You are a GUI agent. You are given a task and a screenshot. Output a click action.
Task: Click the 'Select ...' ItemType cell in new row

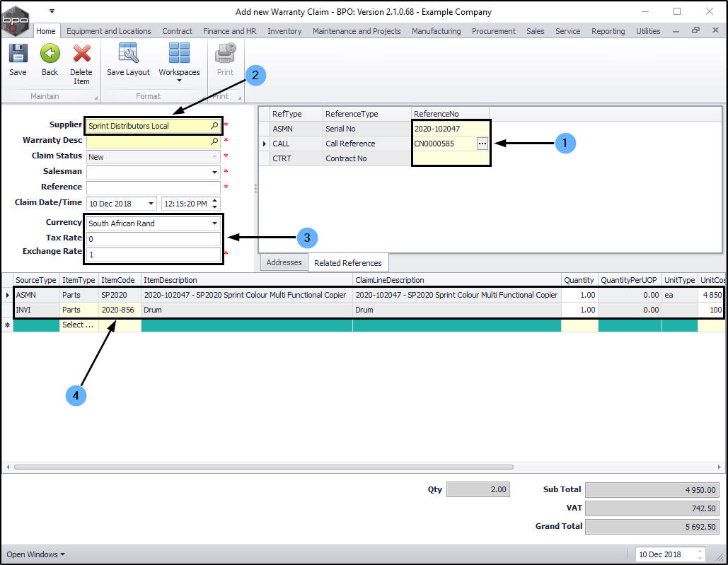pyautogui.click(x=78, y=325)
